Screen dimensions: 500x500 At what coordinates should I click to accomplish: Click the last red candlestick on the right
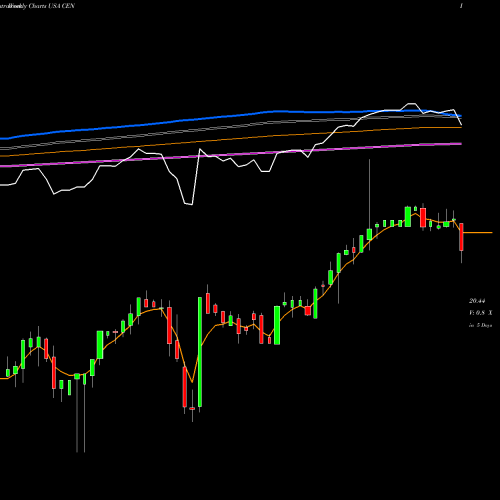(461, 237)
